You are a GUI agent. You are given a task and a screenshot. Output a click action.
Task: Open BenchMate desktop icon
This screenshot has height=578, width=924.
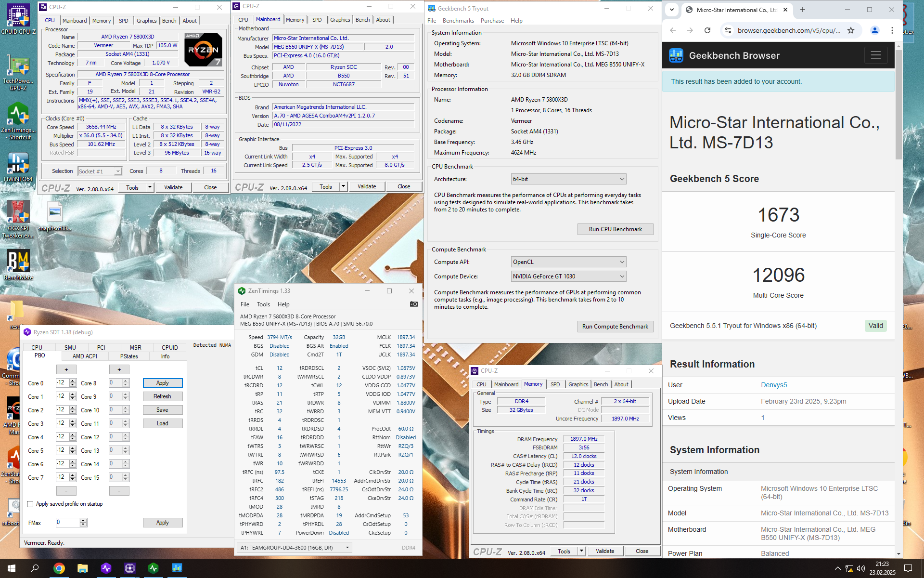click(18, 265)
